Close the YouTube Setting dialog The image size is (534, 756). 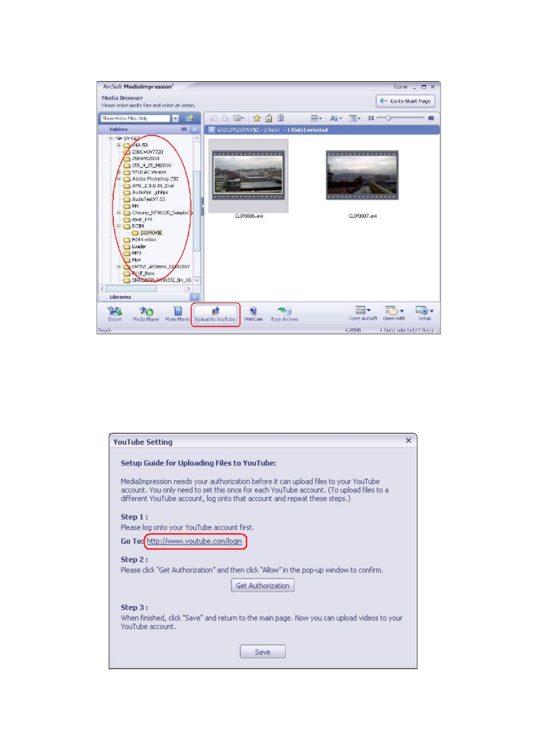tap(409, 441)
